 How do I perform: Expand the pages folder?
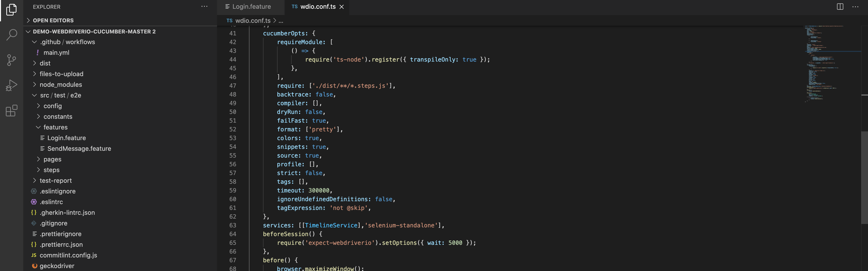pyautogui.click(x=38, y=159)
